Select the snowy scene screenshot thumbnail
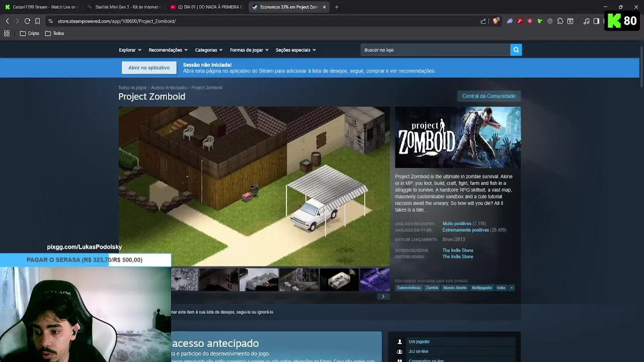This screenshot has height=362, width=644. pos(184,280)
